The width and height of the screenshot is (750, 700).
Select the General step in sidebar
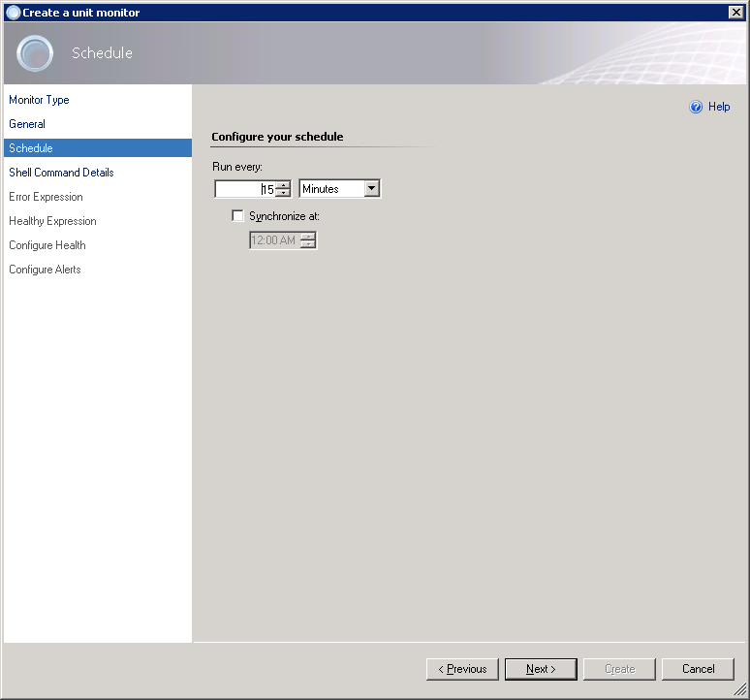coord(27,124)
